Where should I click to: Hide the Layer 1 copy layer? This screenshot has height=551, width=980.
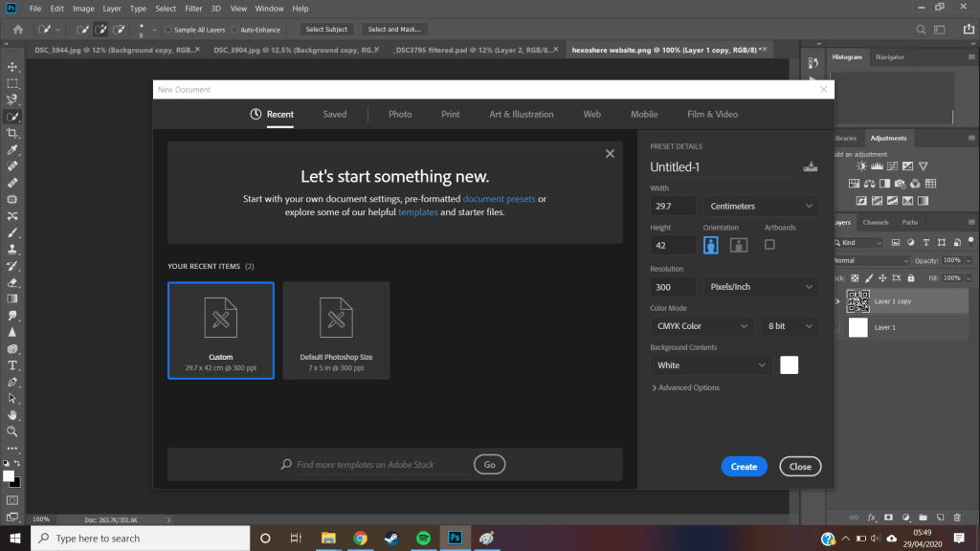tap(837, 301)
